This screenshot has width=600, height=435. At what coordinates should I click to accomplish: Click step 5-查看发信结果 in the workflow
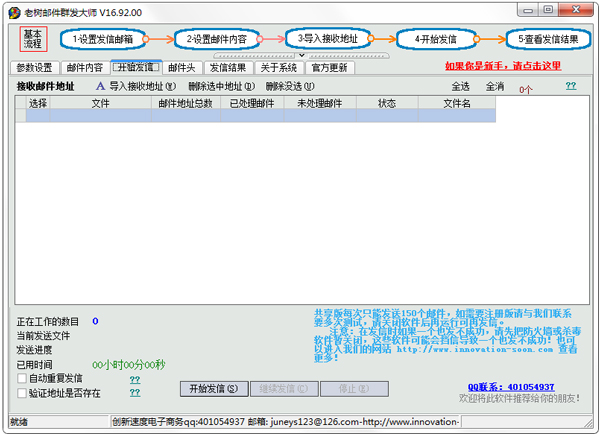click(548, 39)
